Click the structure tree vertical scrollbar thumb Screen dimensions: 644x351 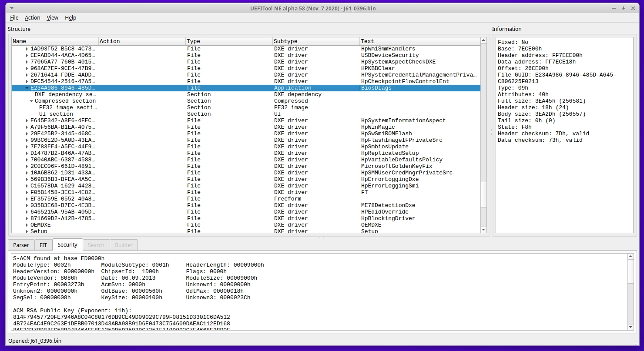point(483,195)
